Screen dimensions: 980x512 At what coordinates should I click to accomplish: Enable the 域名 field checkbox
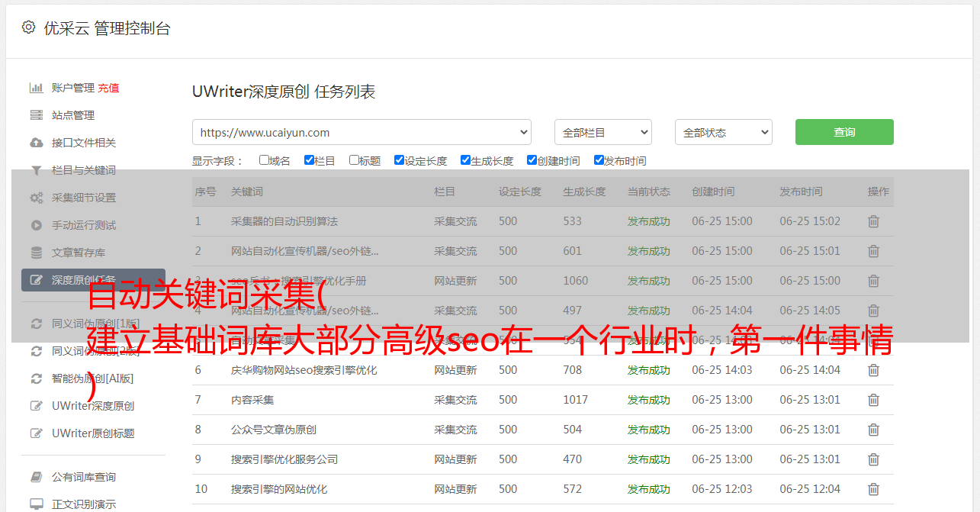[264, 160]
